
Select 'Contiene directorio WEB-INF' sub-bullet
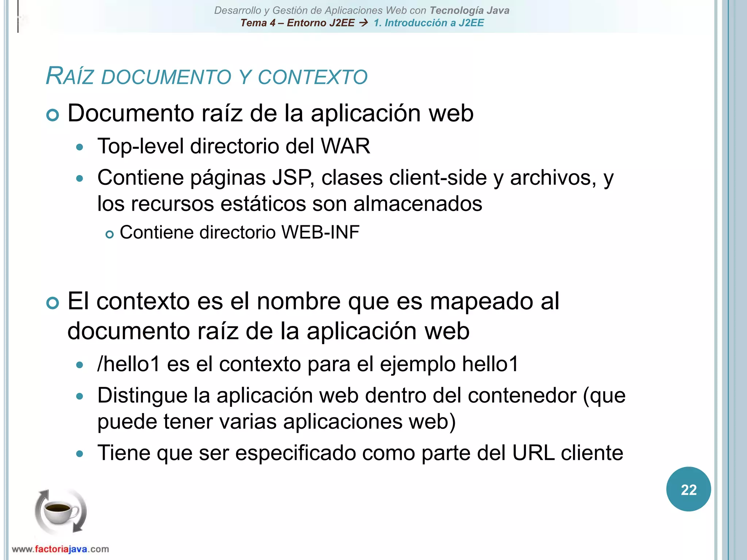tap(240, 232)
